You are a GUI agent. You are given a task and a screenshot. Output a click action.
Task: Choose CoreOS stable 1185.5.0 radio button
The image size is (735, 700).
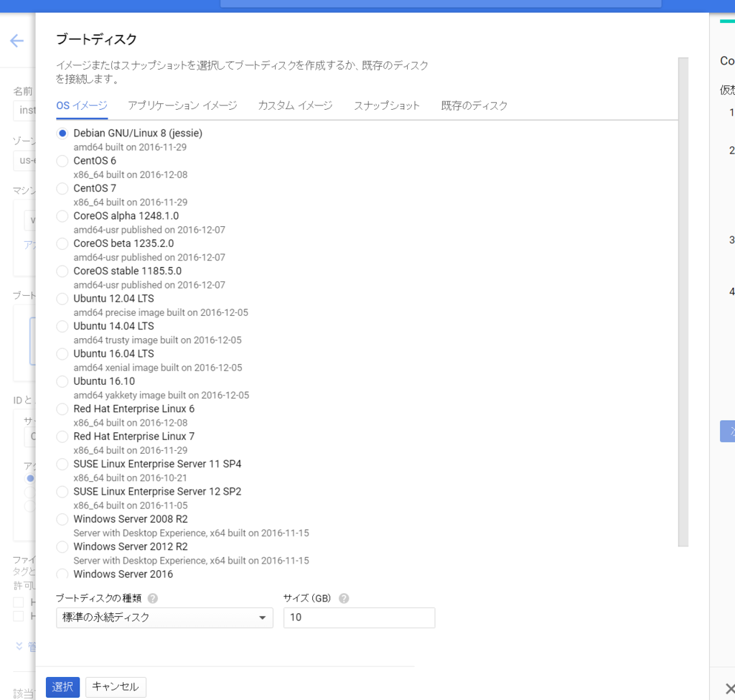pos(62,271)
